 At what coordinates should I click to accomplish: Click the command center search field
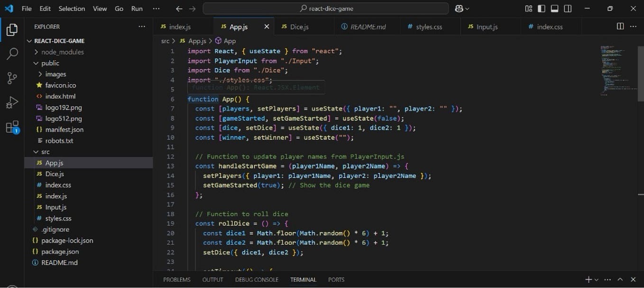point(325,8)
